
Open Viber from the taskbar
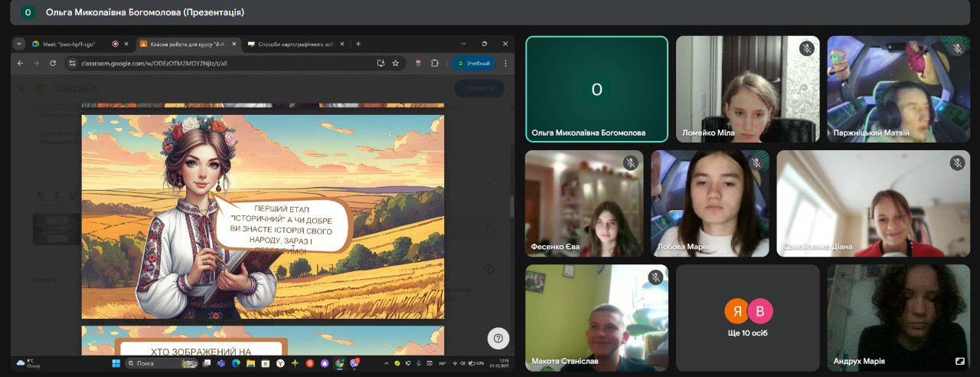pyautogui.click(x=354, y=363)
